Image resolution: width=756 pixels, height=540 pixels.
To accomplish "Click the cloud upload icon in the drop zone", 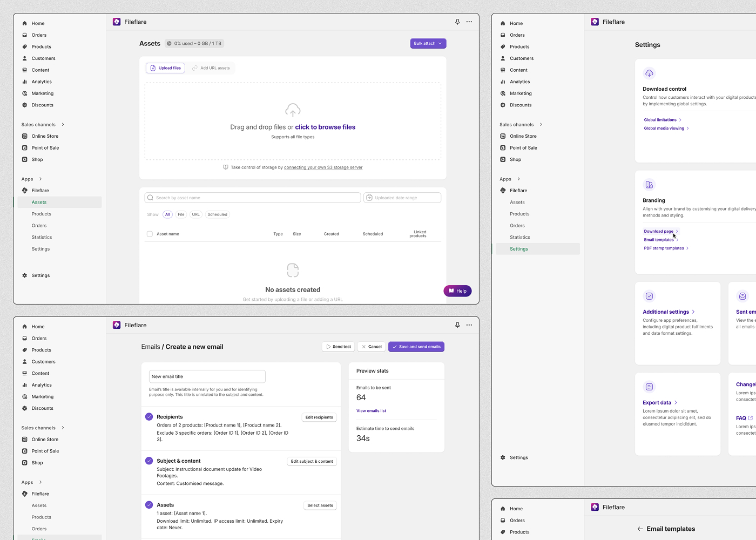I will pos(293,110).
